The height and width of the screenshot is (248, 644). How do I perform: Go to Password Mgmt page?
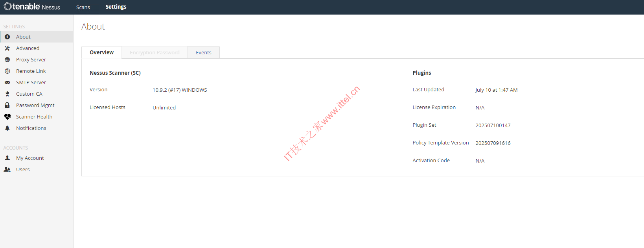(x=37, y=105)
